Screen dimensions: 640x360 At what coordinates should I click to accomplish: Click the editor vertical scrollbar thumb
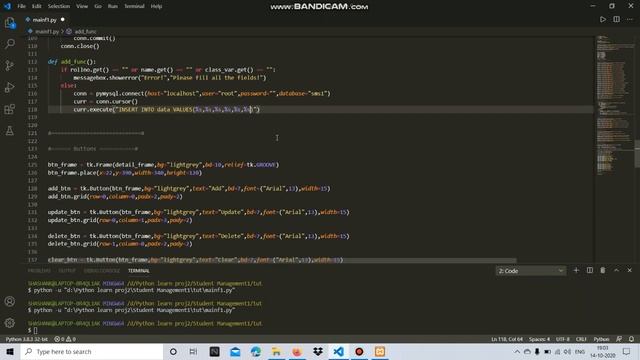[637, 153]
